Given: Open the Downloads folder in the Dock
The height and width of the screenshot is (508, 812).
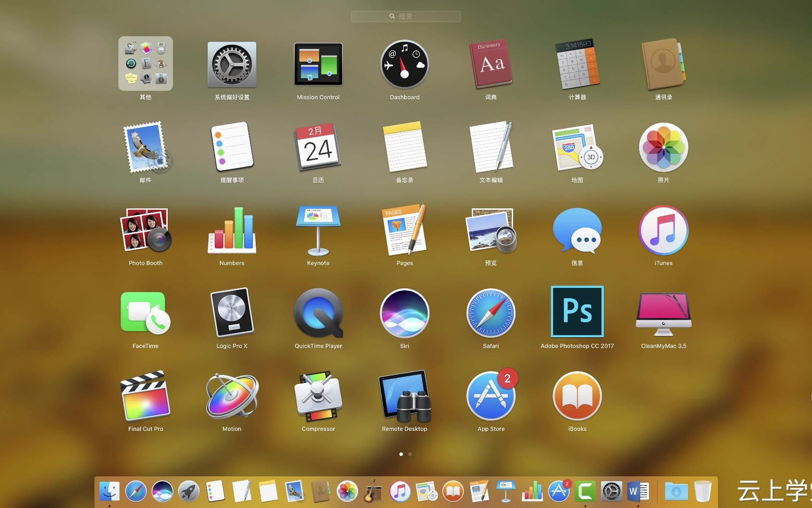Looking at the screenshot, I should (676, 492).
